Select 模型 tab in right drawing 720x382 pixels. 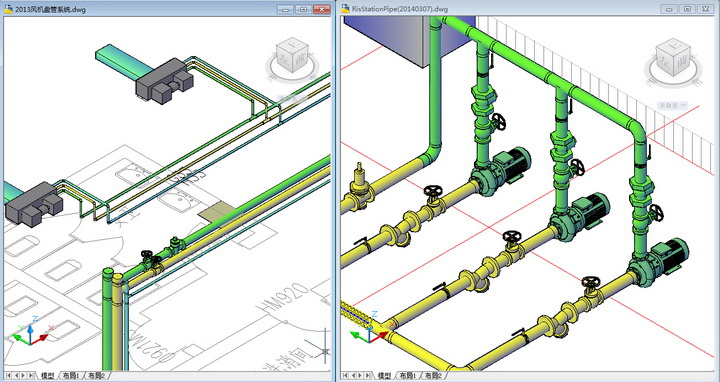point(384,375)
